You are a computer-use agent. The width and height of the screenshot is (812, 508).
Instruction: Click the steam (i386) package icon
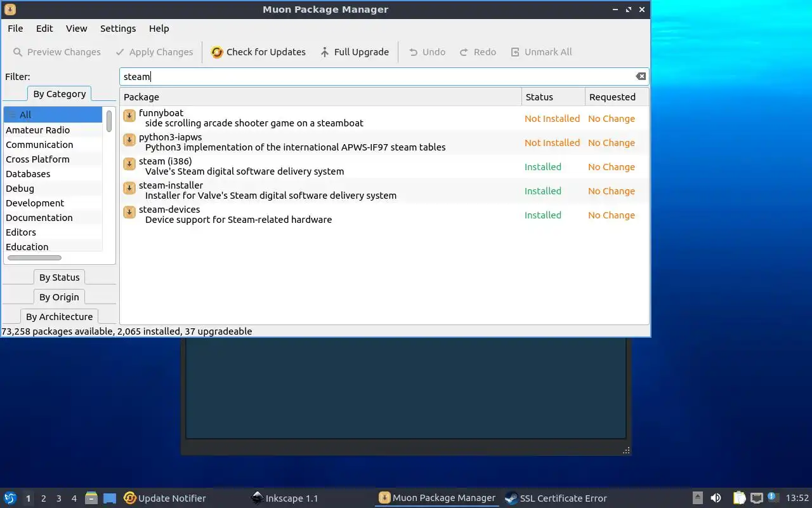[x=129, y=164]
